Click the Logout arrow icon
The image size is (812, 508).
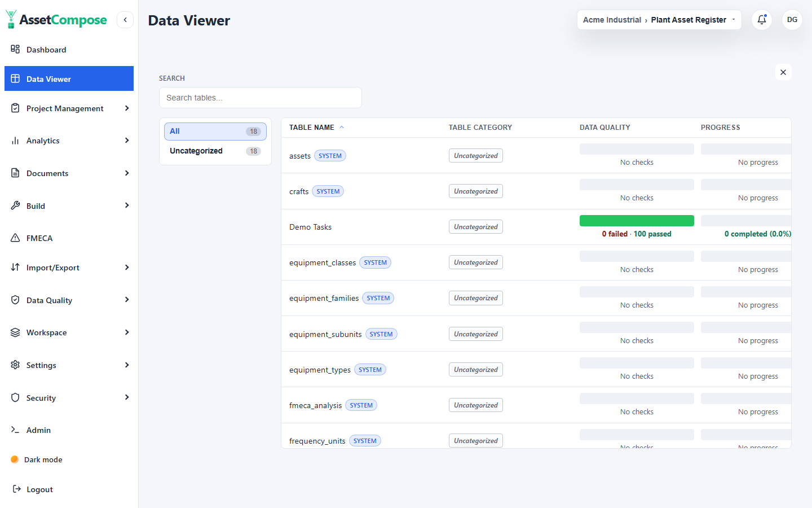(x=17, y=489)
